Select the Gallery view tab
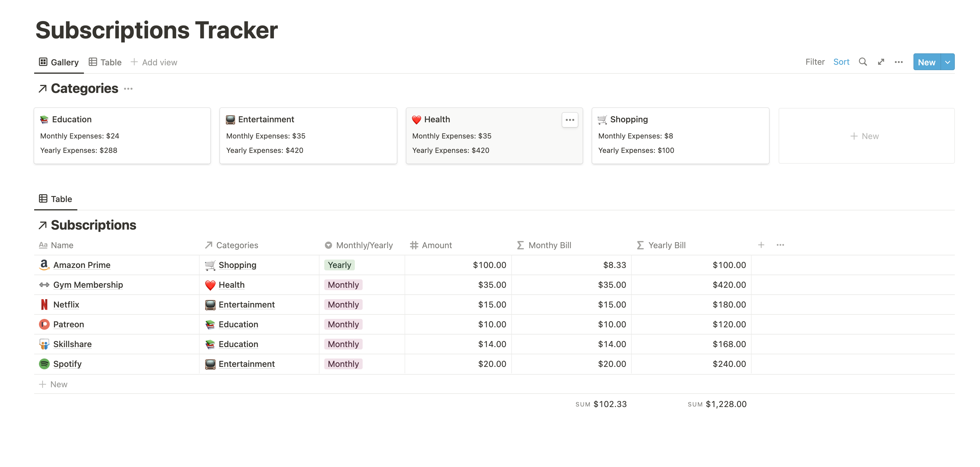 pyautogui.click(x=58, y=62)
